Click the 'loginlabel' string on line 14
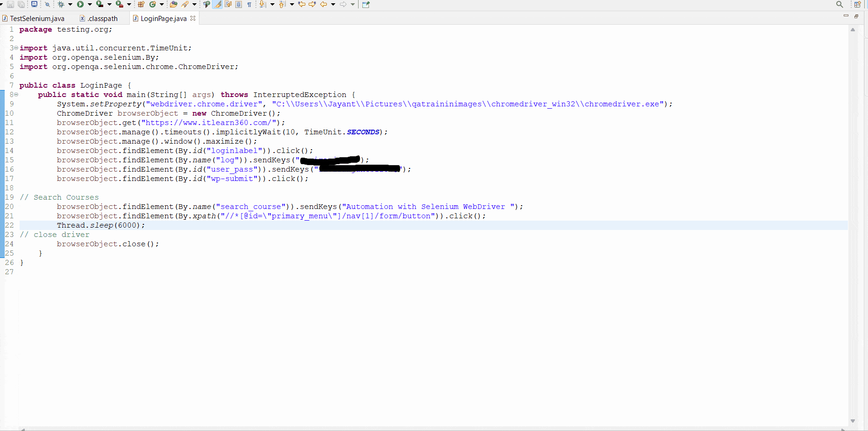This screenshot has height=431, width=868. tap(234, 151)
